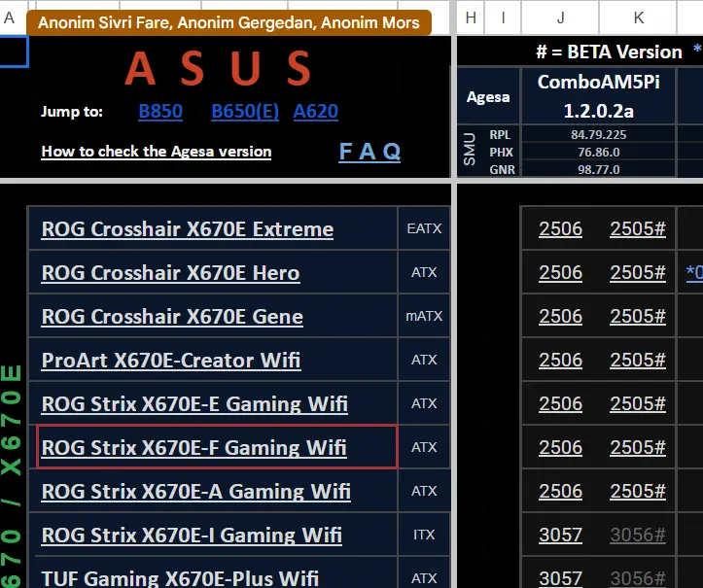This screenshot has width=703, height=588.
Task: Open beta BIOS 2505# for Strix X670E-A Gaming
Action: [638, 491]
